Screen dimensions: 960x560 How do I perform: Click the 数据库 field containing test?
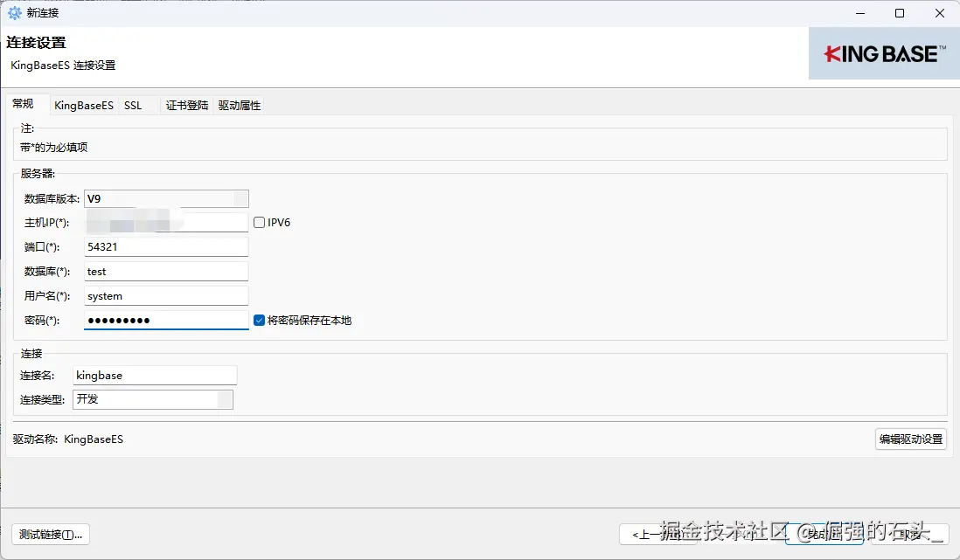tap(166, 271)
